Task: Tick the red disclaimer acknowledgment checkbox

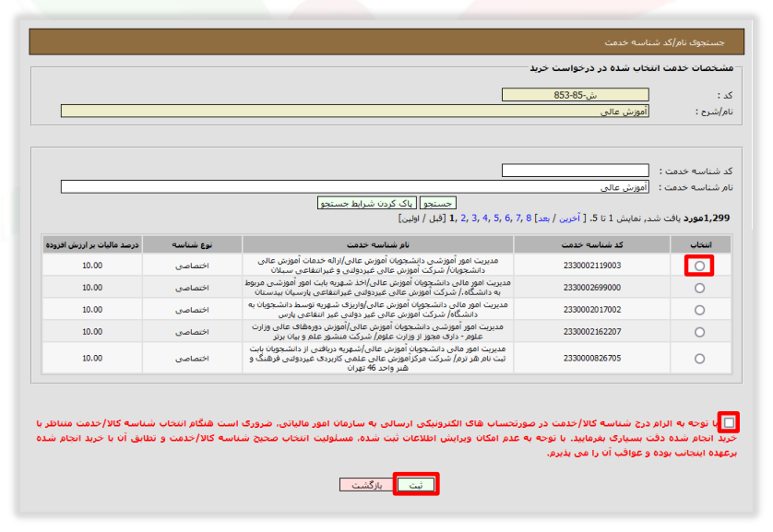Action: click(x=729, y=422)
